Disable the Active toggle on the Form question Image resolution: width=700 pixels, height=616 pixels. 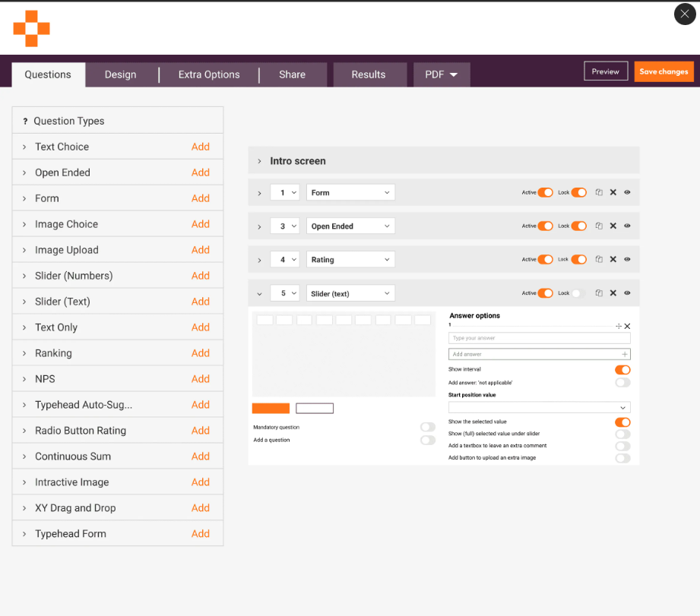click(545, 192)
